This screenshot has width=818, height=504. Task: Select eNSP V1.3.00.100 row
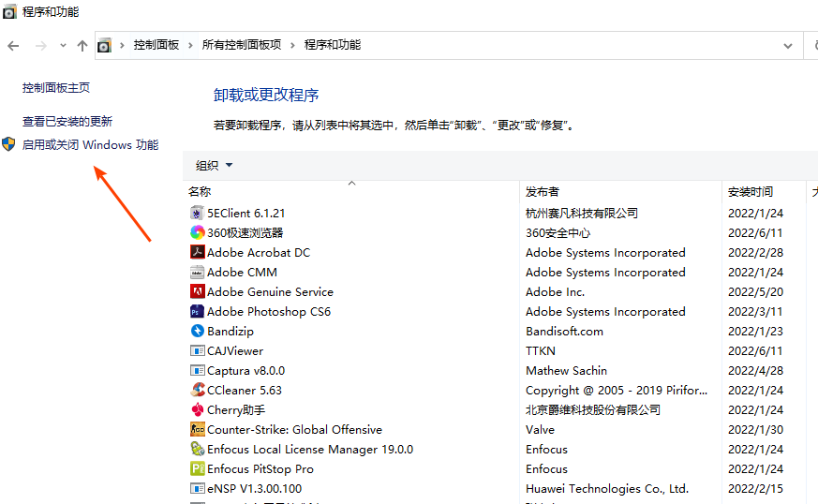point(254,489)
